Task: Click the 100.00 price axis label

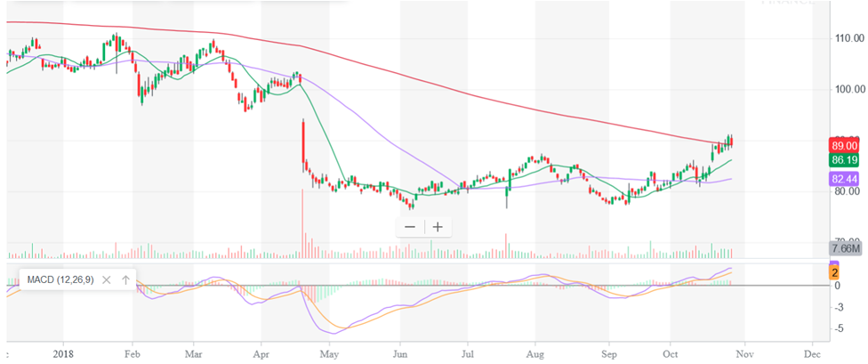Action: click(848, 89)
